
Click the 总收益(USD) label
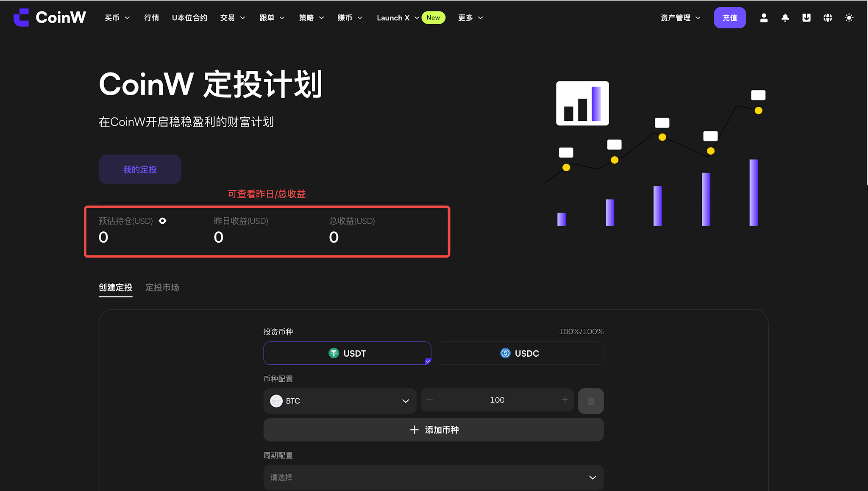(x=352, y=221)
